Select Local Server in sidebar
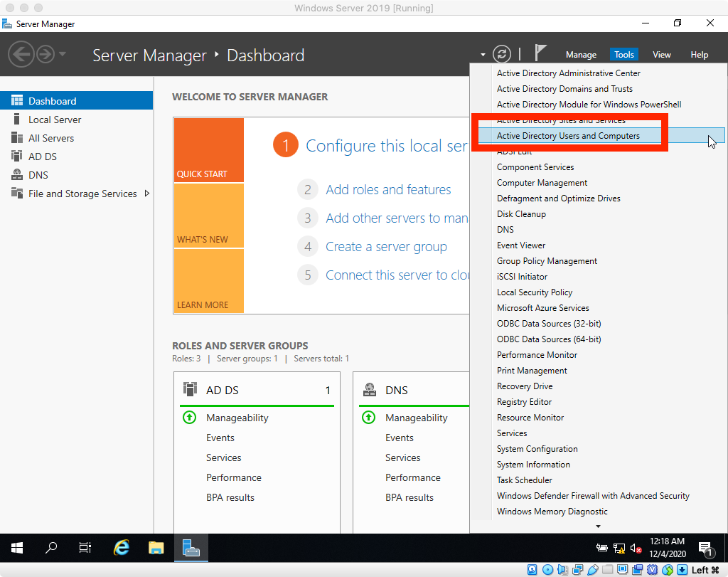This screenshot has height=577, width=728. [x=76, y=120]
